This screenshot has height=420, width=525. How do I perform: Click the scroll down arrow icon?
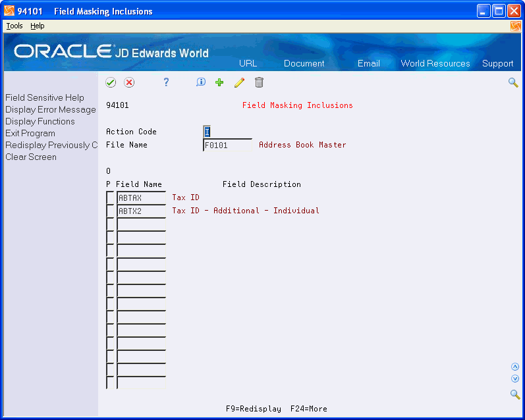[515, 379]
